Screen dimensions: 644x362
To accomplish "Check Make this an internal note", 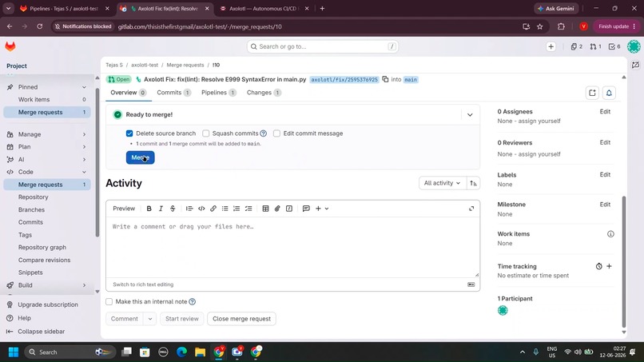I will click(x=109, y=301).
